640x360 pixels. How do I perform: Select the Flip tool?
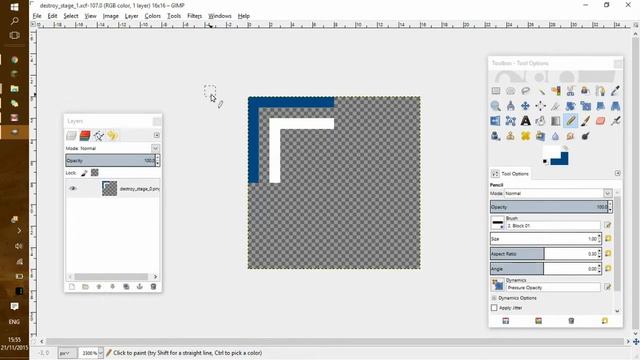[x=496, y=121]
